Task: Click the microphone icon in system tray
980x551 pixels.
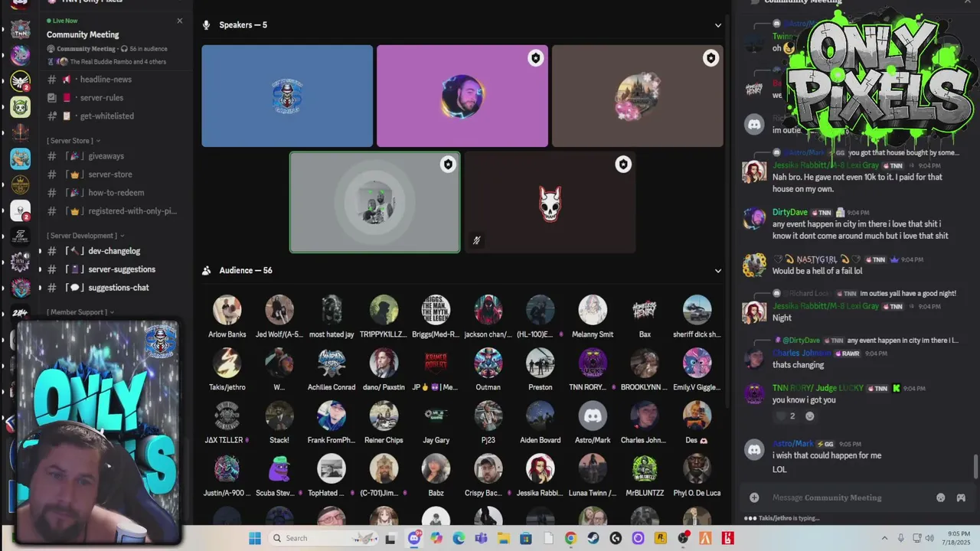Action: click(x=901, y=538)
